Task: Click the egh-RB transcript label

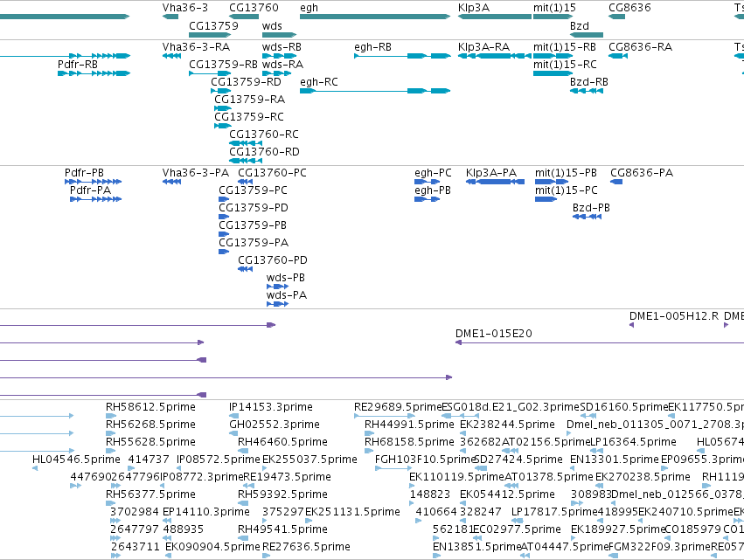Action: (373, 47)
